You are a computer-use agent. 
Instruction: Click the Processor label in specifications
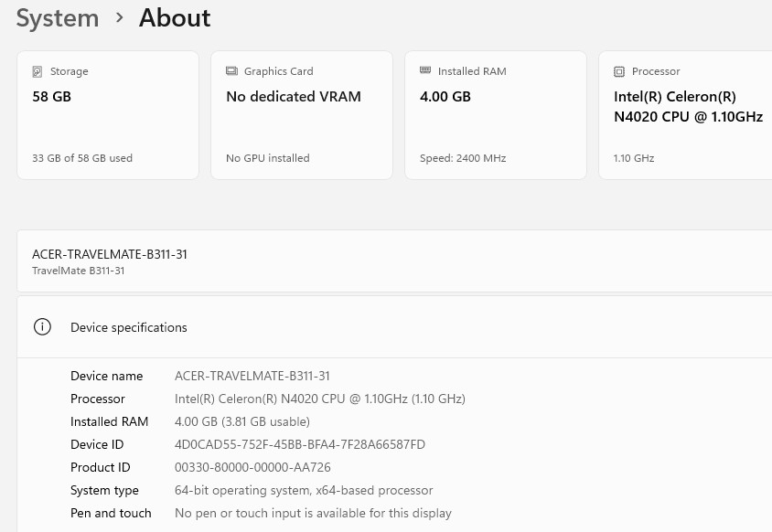coord(98,399)
